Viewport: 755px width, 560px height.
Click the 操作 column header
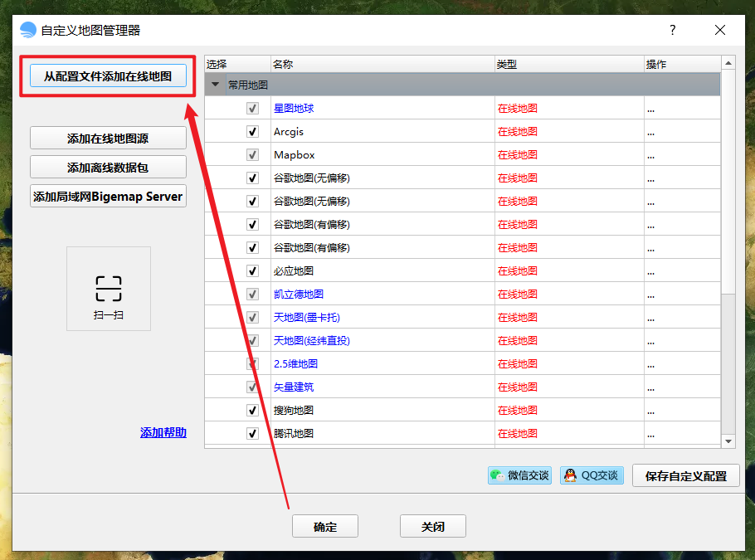(x=682, y=64)
